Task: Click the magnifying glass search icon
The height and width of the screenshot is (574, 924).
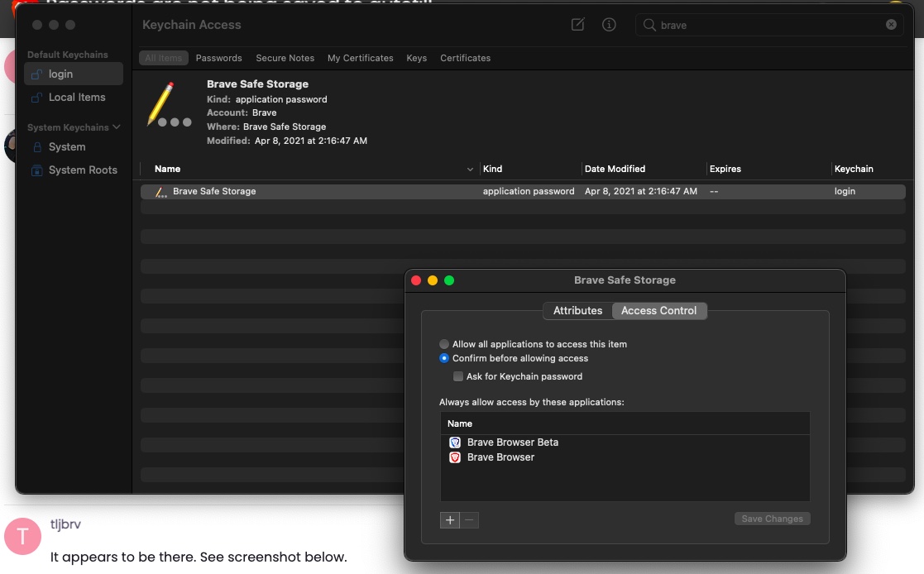Action: pos(649,25)
